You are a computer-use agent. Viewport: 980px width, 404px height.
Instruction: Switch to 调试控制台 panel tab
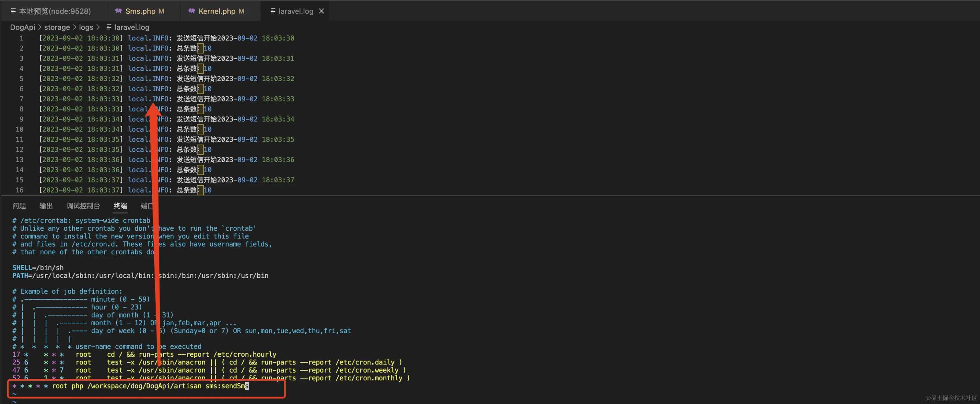pyautogui.click(x=83, y=206)
